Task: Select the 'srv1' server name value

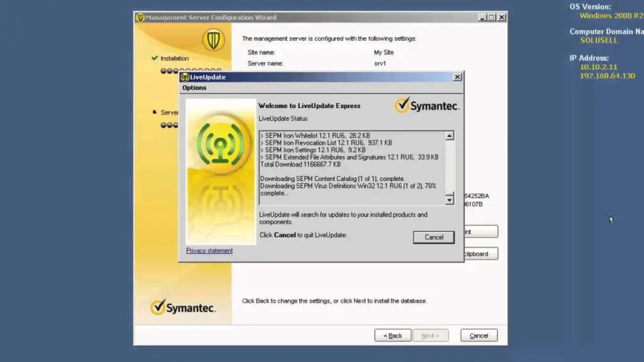Action: click(x=380, y=63)
